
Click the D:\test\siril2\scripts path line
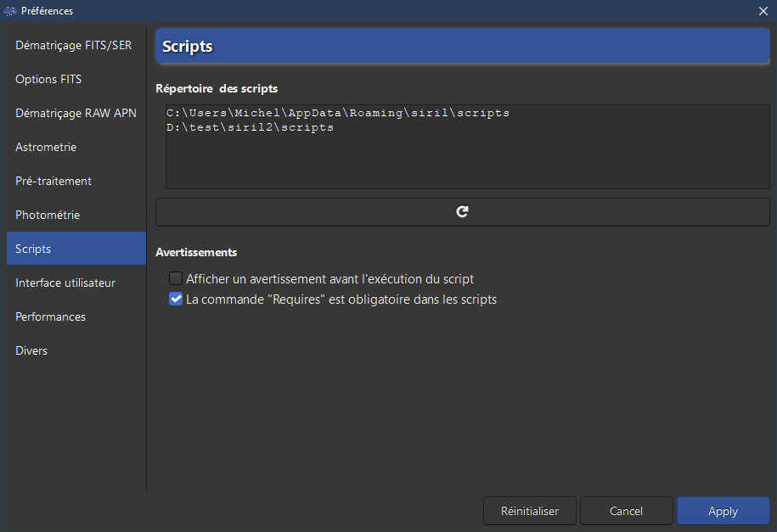pyautogui.click(x=250, y=127)
